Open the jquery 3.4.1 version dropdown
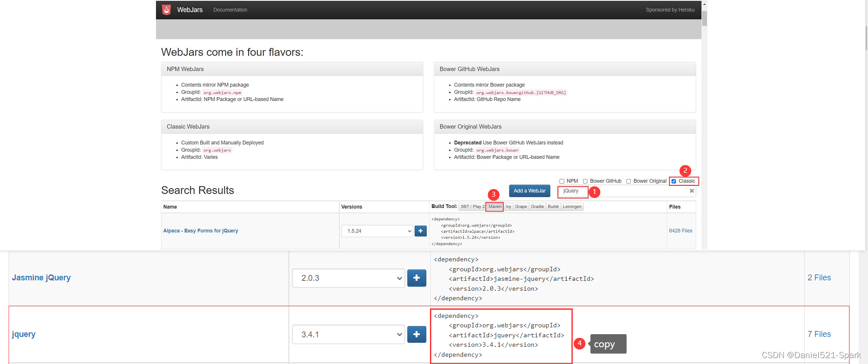Viewport: 868px width, 364px height. (x=349, y=335)
